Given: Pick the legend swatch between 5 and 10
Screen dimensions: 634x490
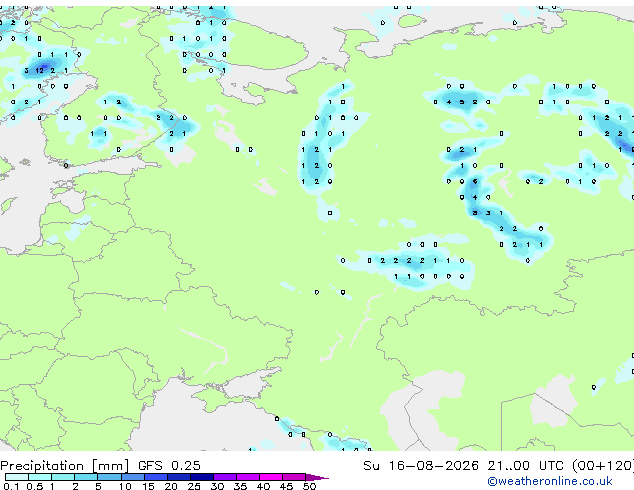Looking at the screenshot, I should pyautogui.click(x=109, y=477).
